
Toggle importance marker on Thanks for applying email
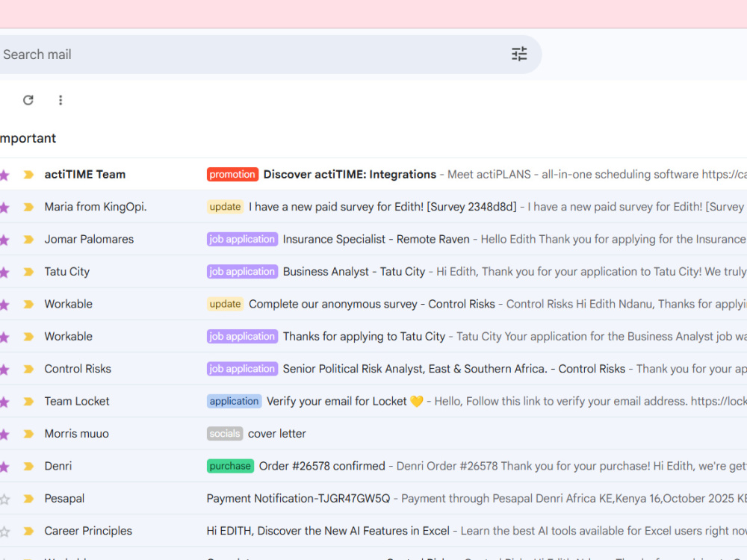[x=28, y=337]
